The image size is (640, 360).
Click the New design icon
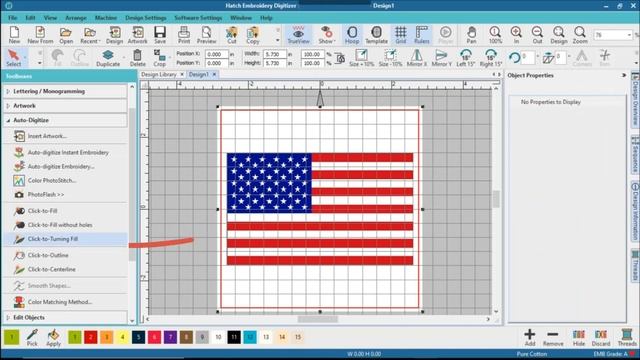tap(14, 35)
